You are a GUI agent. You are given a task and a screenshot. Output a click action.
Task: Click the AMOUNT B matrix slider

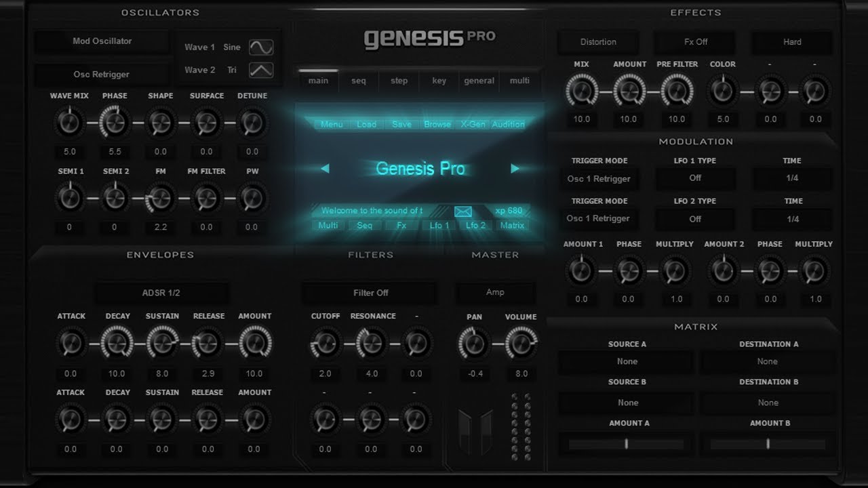[x=768, y=444]
